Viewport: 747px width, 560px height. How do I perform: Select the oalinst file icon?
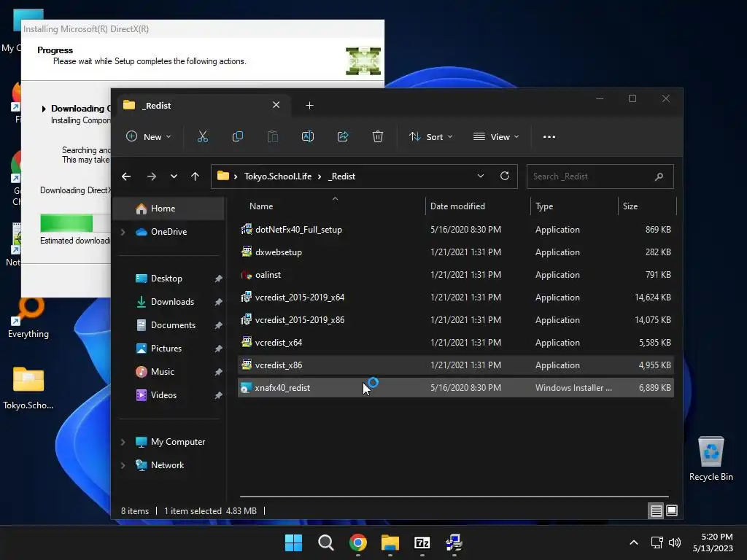tap(247, 275)
